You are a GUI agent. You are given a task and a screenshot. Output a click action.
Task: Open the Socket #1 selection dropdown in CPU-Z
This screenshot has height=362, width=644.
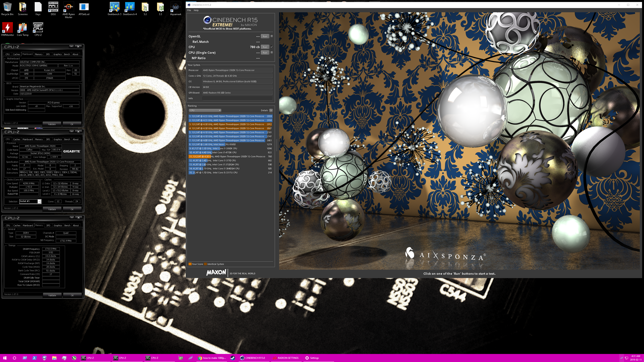30,201
